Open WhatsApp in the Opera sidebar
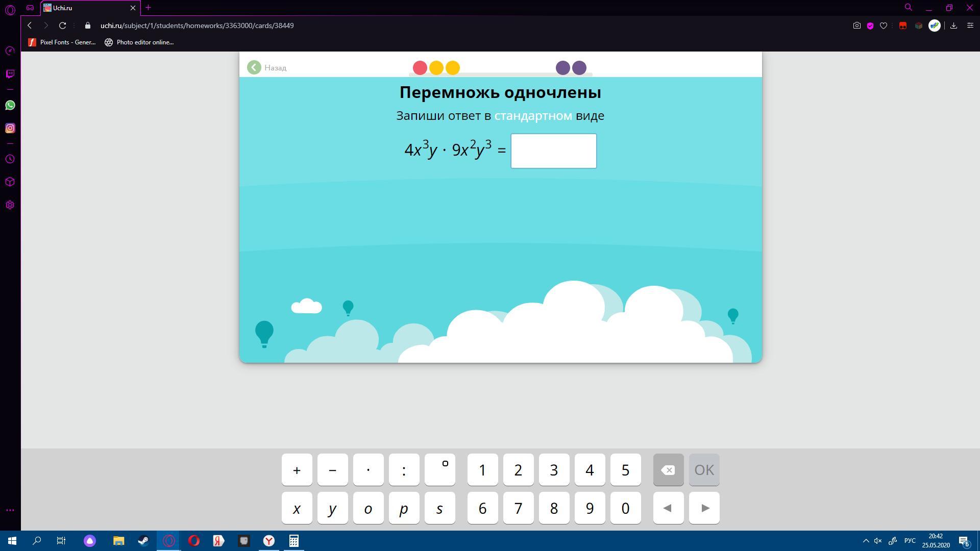 click(x=10, y=105)
